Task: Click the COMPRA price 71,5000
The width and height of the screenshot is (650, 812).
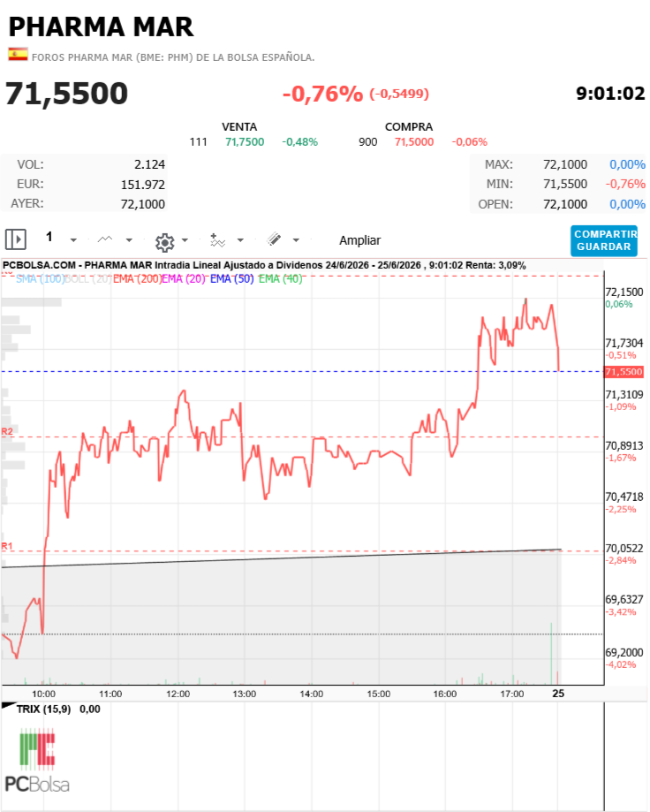Action: (414, 142)
